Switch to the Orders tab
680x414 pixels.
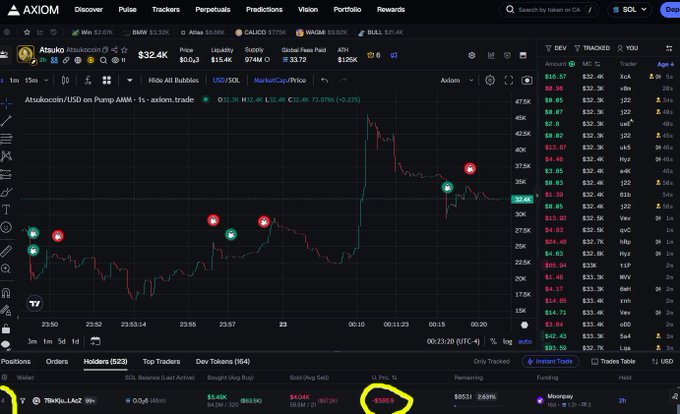pos(57,362)
